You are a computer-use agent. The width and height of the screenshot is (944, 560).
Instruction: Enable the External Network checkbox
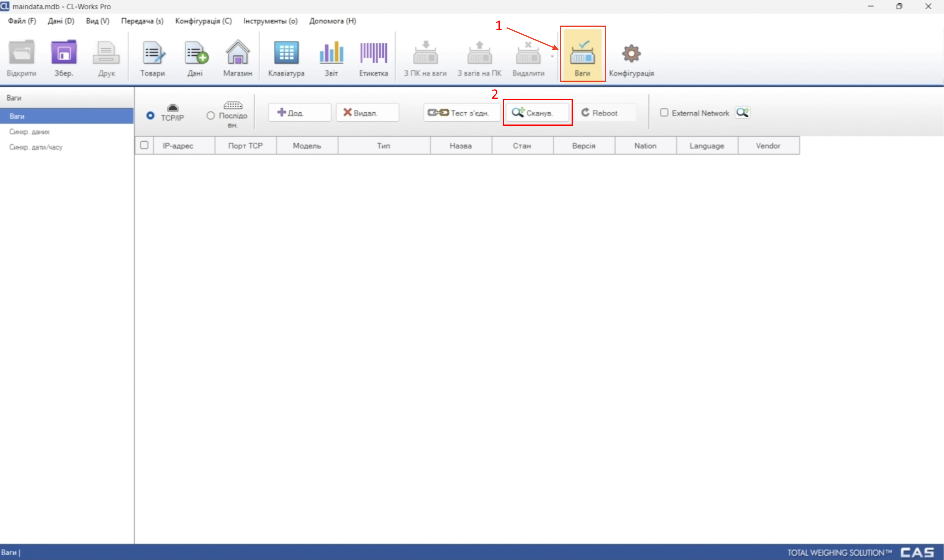click(x=664, y=112)
